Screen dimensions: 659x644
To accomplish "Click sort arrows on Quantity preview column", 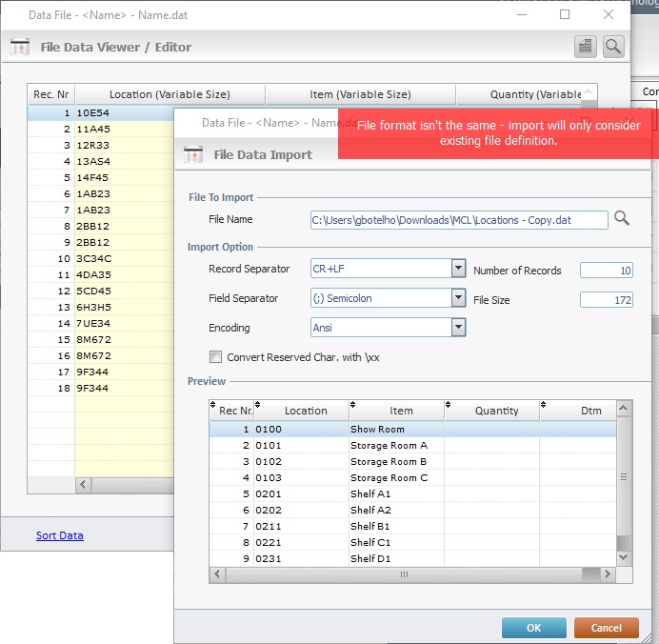I will click(x=449, y=405).
